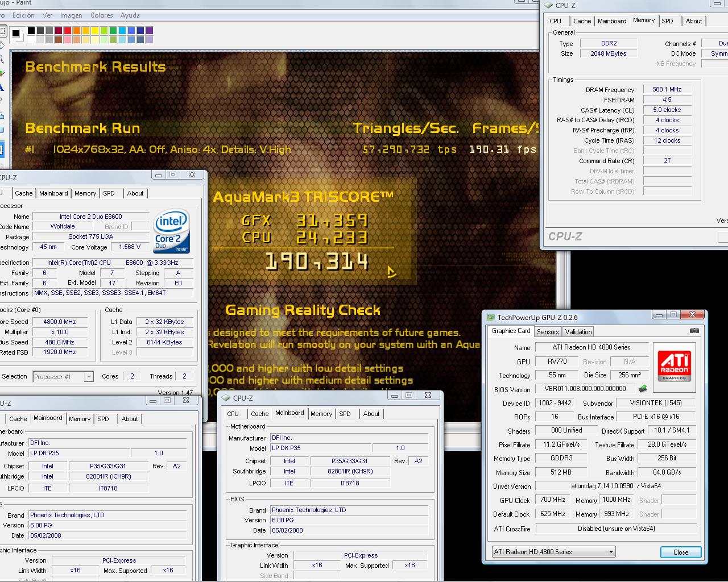Image resolution: width=728 pixels, height=582 pixels.
Task: Open Paint's Ver menu
Action: point(48,15)
